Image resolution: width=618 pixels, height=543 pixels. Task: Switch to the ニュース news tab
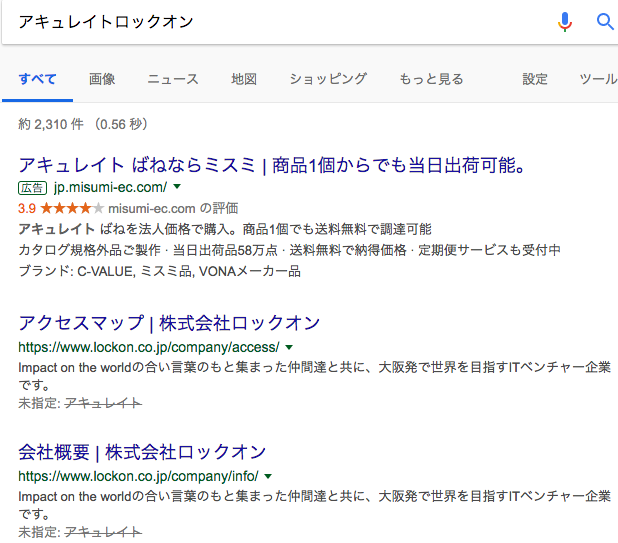point(173,79)
